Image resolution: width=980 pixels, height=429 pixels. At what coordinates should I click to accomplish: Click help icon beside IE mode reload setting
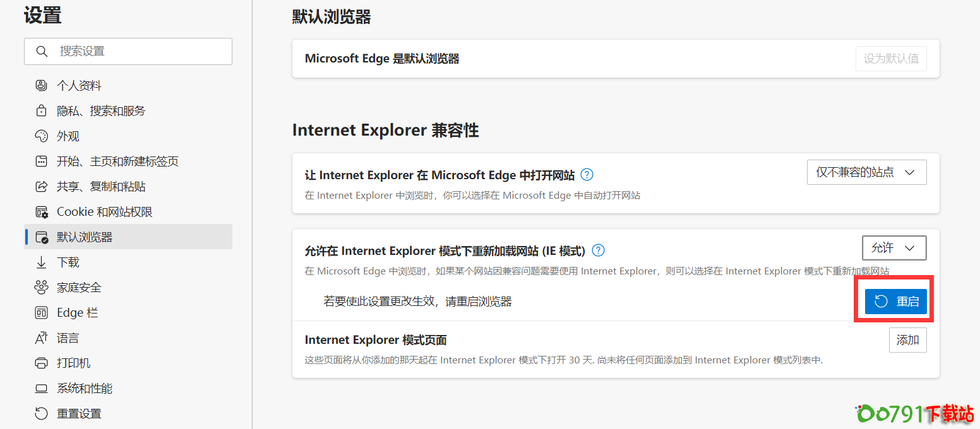click(598, 250)
